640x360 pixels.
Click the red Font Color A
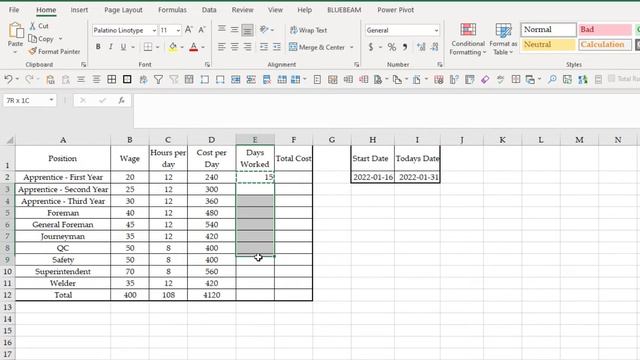point(194,47)
